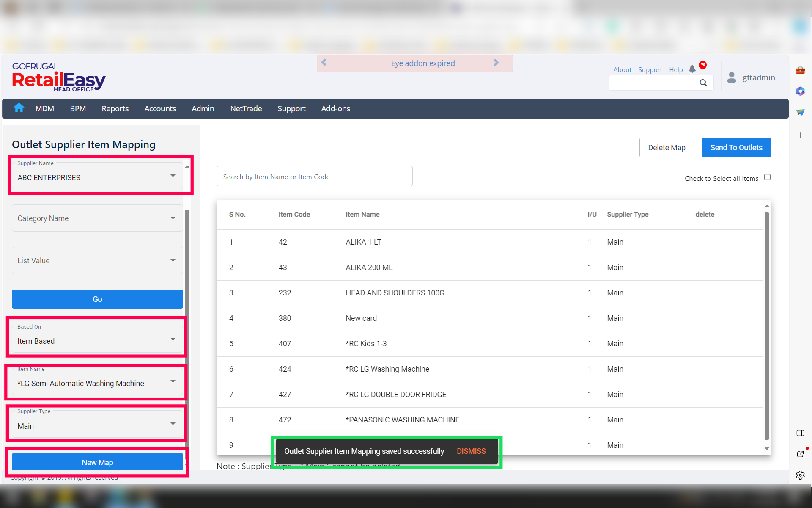Click the home icon in navigation bar

click(x=19, y=108)
